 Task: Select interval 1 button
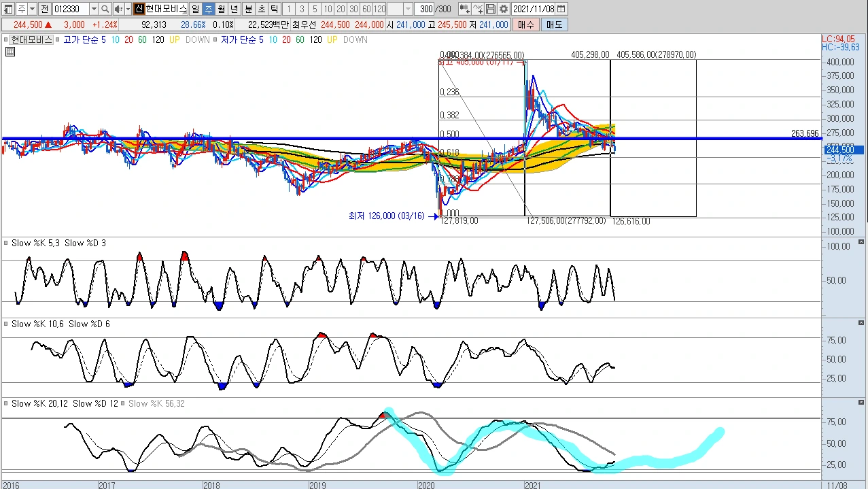click(x=288, y=9)
